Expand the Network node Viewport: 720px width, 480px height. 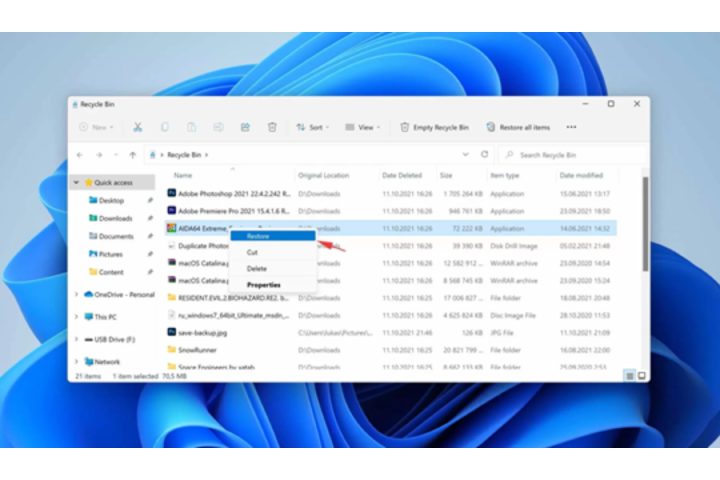76,362
